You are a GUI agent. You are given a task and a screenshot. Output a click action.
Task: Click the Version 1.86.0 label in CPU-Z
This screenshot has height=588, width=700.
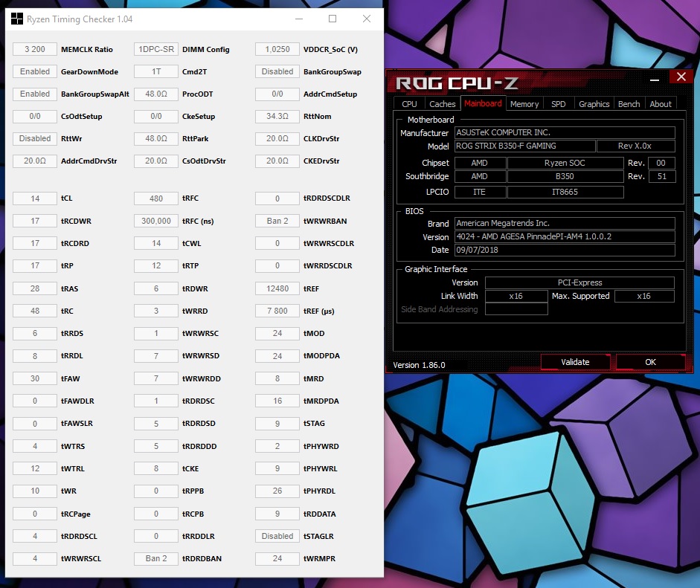pos(419,365)
